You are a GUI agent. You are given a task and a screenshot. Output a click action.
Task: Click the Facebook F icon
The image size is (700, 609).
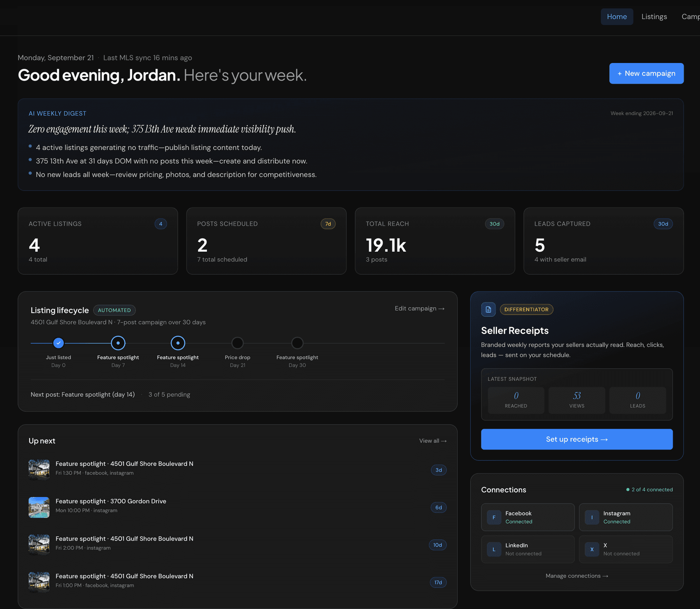[494, 517]
